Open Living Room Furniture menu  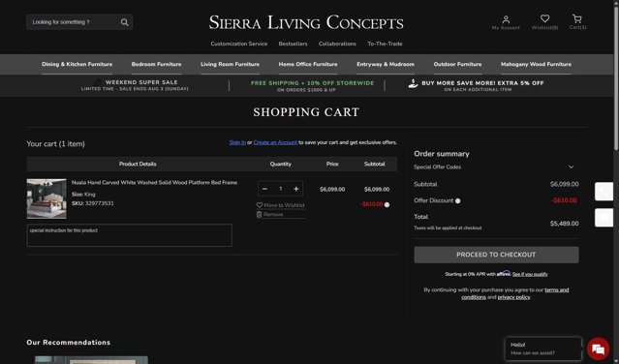coord(231,64)
